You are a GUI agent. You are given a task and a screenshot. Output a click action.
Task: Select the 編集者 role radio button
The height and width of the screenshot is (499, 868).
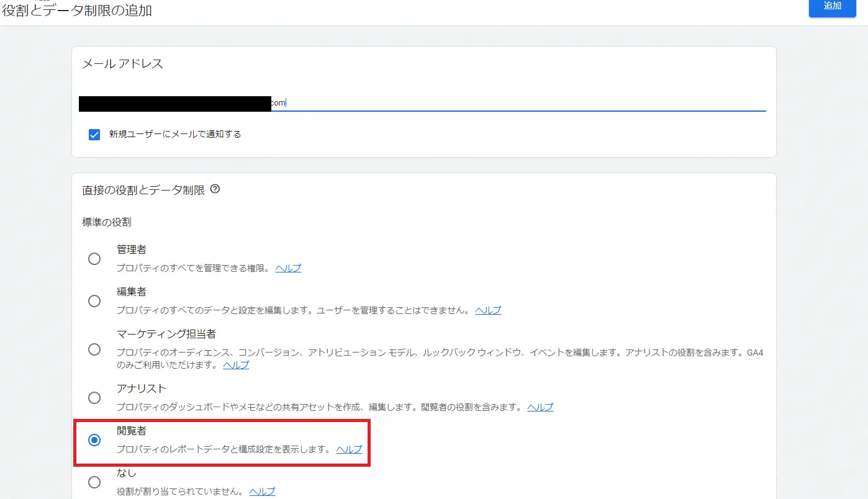(x=94, y=300)
